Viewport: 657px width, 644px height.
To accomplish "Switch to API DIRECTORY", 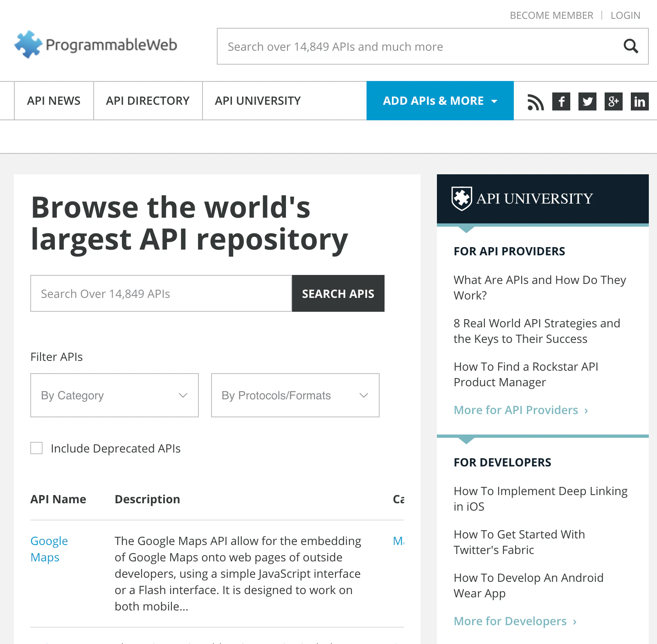I will coord(148,101).
